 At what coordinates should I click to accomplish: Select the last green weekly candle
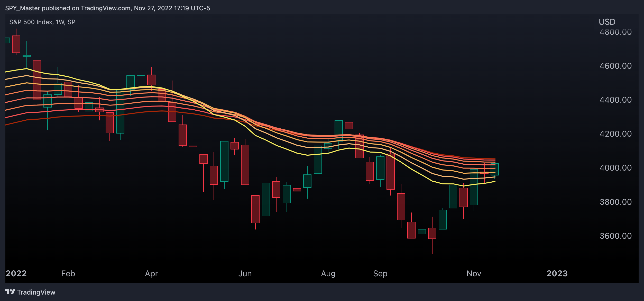495,170
